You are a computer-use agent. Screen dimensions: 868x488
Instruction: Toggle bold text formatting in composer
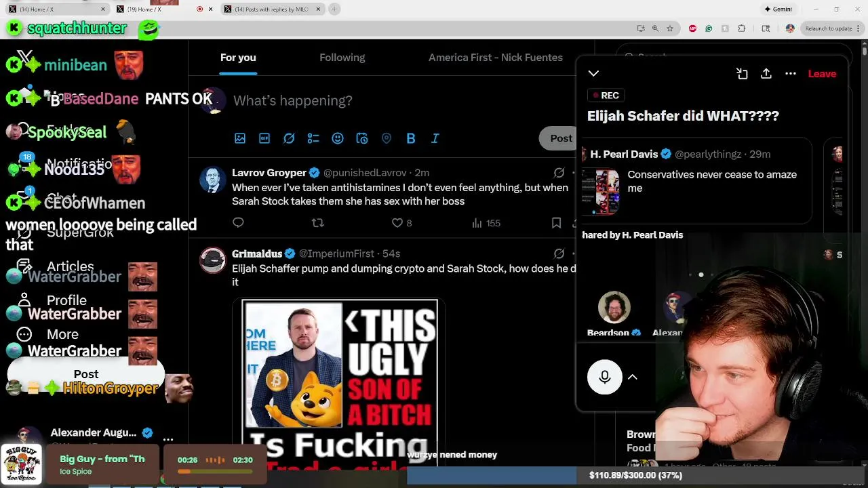[411, 138]
